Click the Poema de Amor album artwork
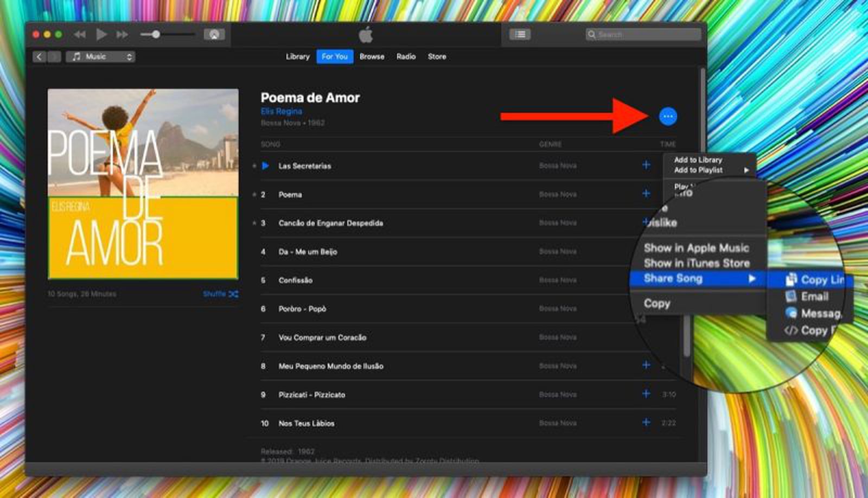Image resolution: width=868 pixels, height=498 pixels. 143,184
